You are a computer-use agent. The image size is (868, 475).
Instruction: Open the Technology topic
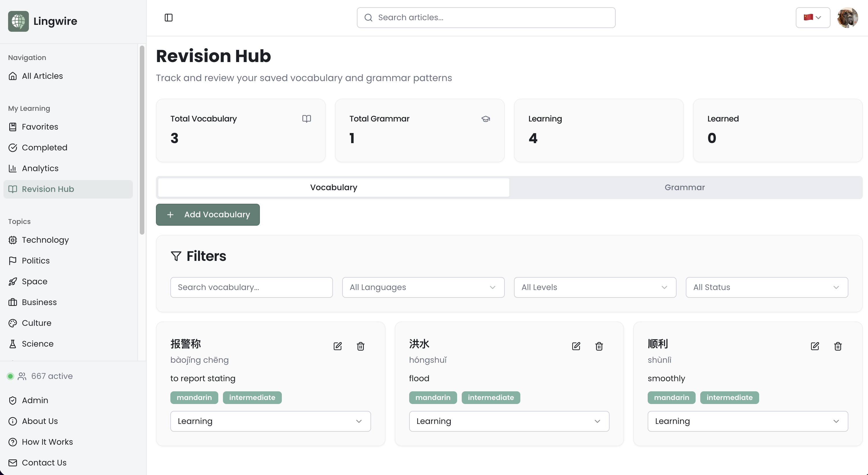[45, 240]
